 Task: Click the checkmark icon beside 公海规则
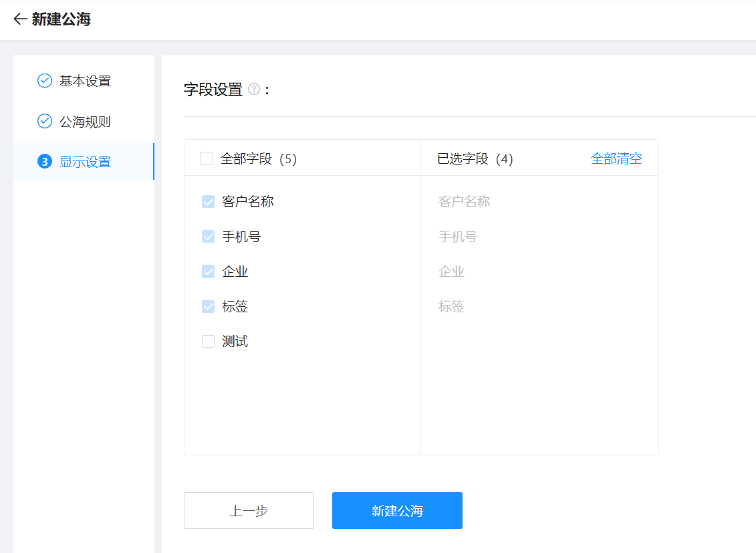[x=45, y=122]
